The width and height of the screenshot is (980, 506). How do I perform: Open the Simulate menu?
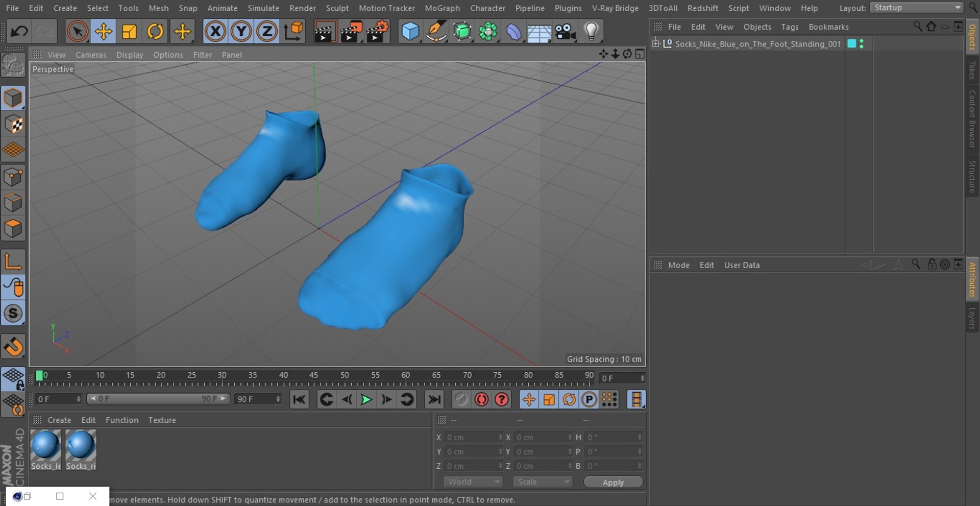[263, 8]
